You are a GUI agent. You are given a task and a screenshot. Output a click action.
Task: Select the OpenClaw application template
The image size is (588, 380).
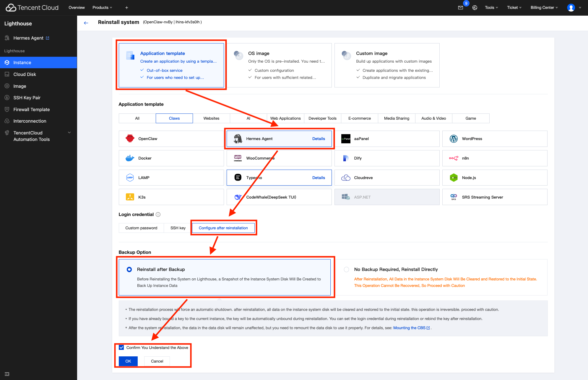pos(171,139)
